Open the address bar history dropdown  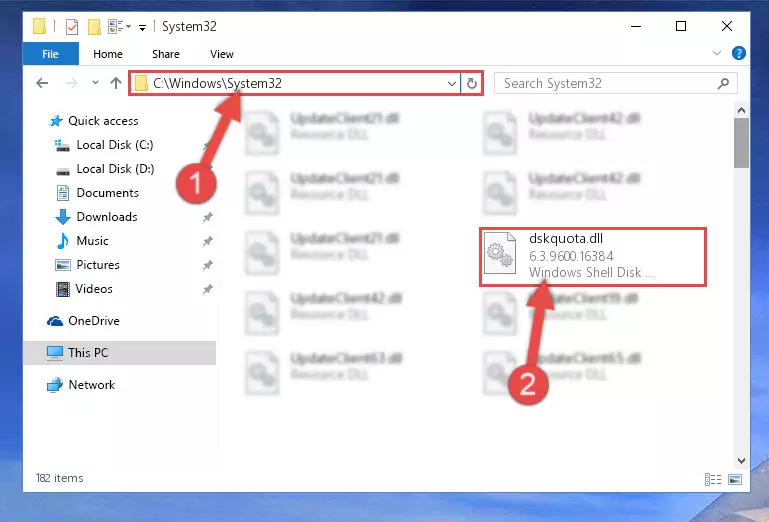click(x=452, y=83)
